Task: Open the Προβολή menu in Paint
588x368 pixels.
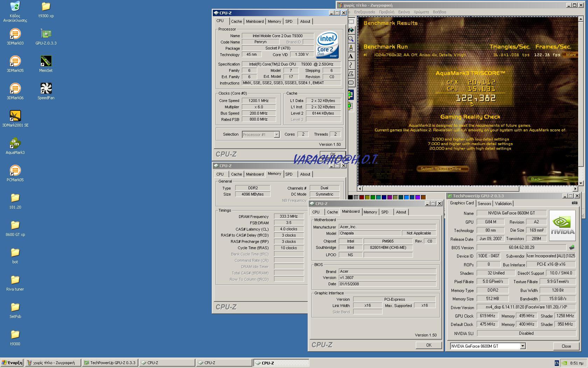Action: (386, 12)
